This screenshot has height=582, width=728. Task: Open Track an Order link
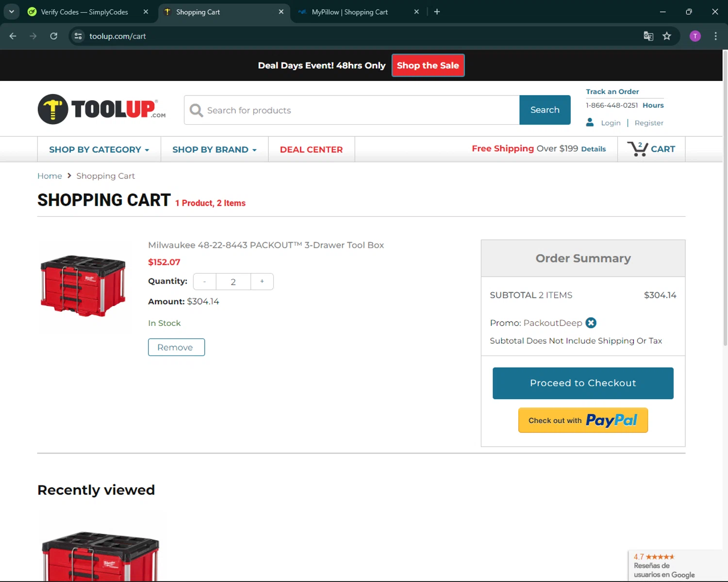coord(612,92)
